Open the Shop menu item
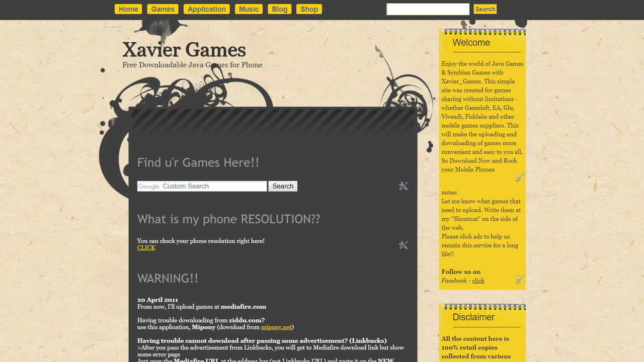Viewport: 644px width, 362px height. pos(309,9)
